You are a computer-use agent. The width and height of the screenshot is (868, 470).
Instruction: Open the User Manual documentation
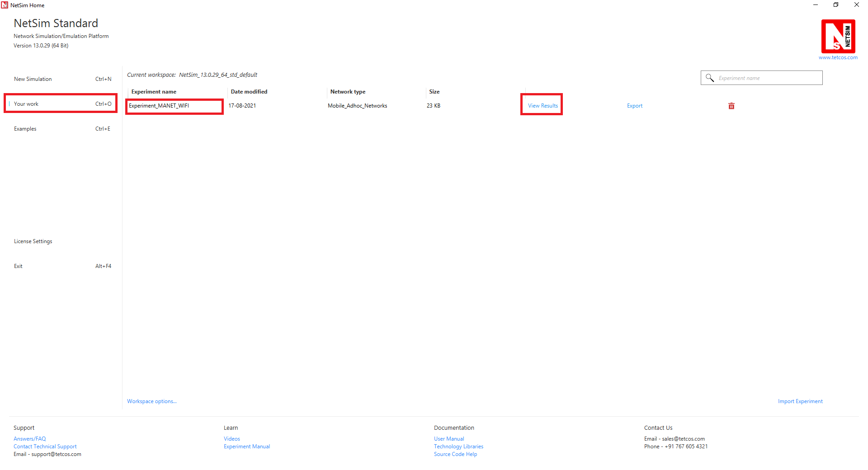coord(449,439)
